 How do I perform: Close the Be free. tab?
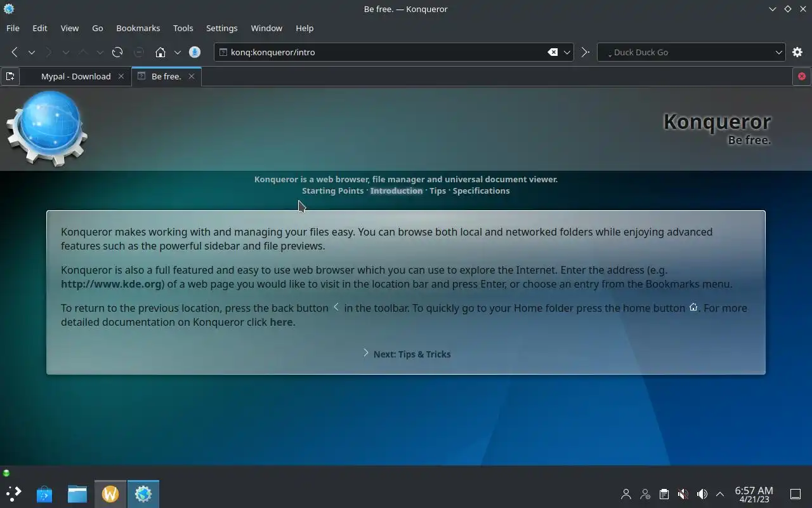pyautogui.click(x=191, y=76)
